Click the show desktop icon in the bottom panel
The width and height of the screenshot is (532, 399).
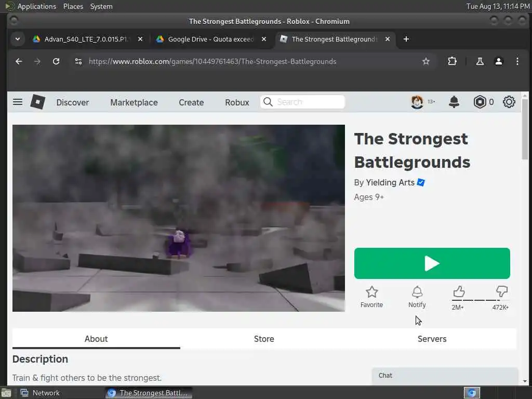[6, 393]
